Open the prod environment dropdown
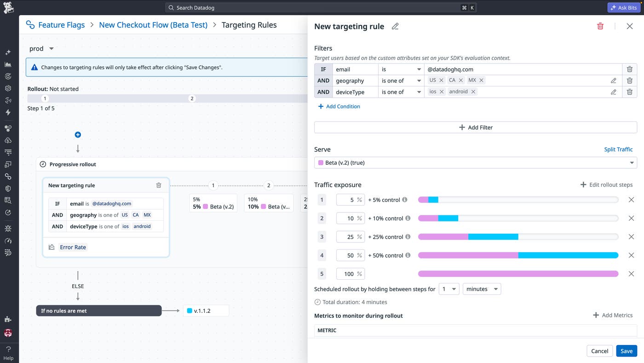 point(41,49)
